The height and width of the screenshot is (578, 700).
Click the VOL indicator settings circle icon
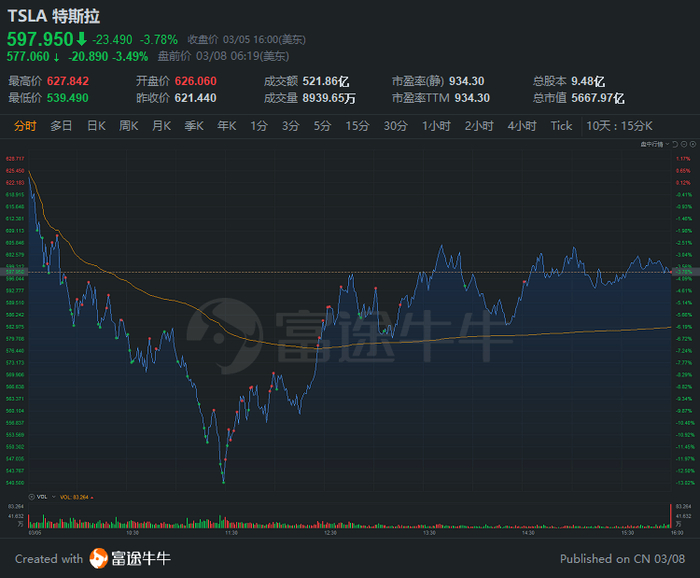31,497
